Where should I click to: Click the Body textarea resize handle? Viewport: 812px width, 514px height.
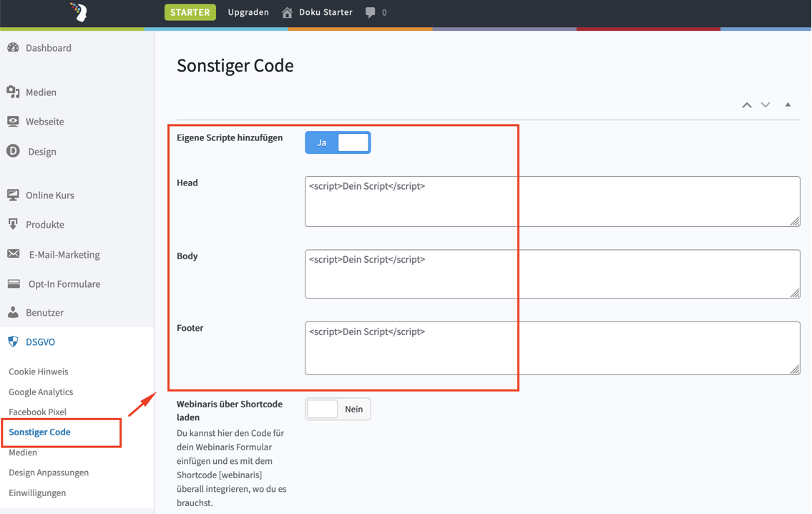point(795,294)
